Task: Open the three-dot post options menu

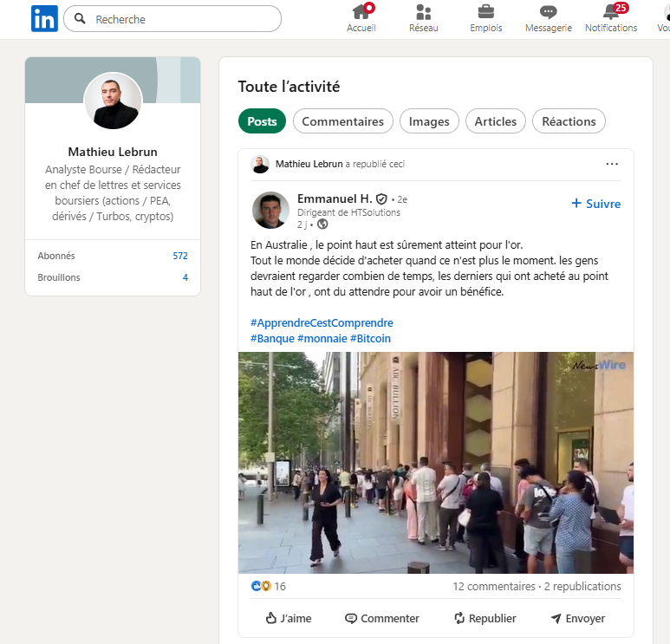Action: tap(612, 164)
